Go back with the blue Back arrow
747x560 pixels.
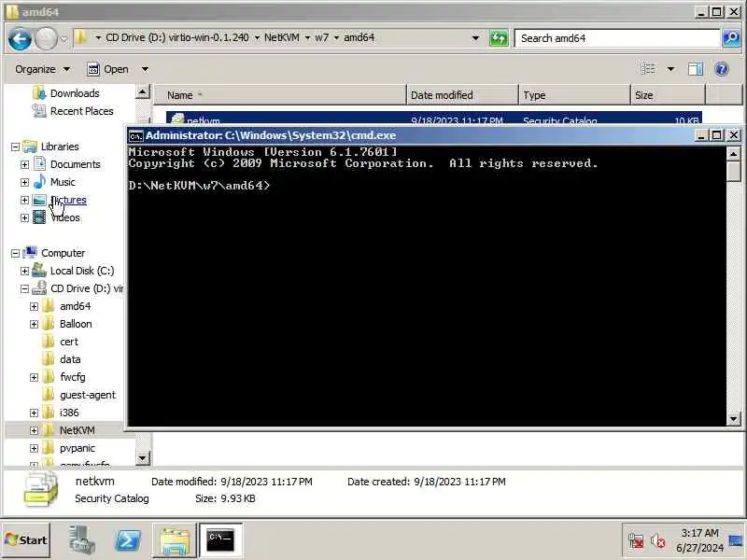pyautogui.click(x=20, y=38)
